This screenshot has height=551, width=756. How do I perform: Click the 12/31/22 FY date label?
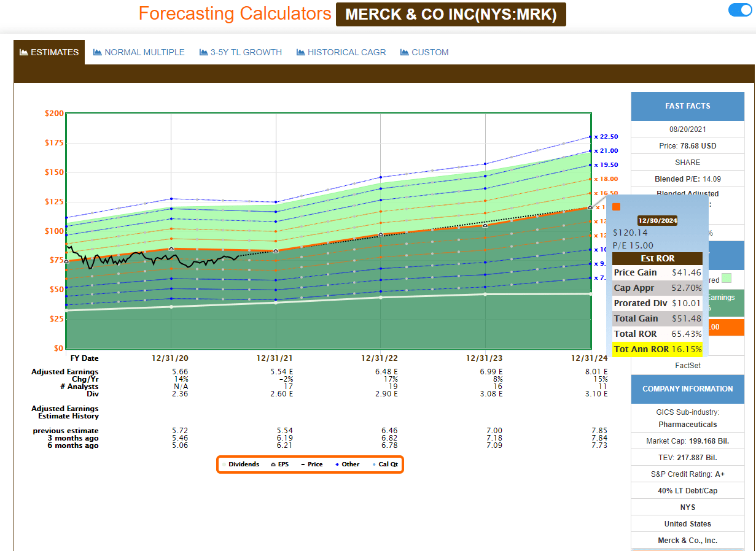pyautogui.click(x=381, y=358)
